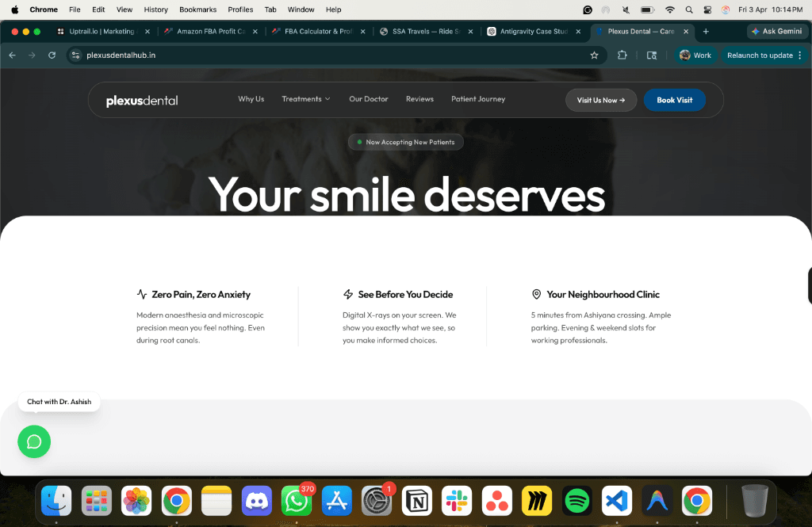The width and height of the screenshot is (812, 527).
Task: Click the Visit Us Now button
Action: [600, 100]
